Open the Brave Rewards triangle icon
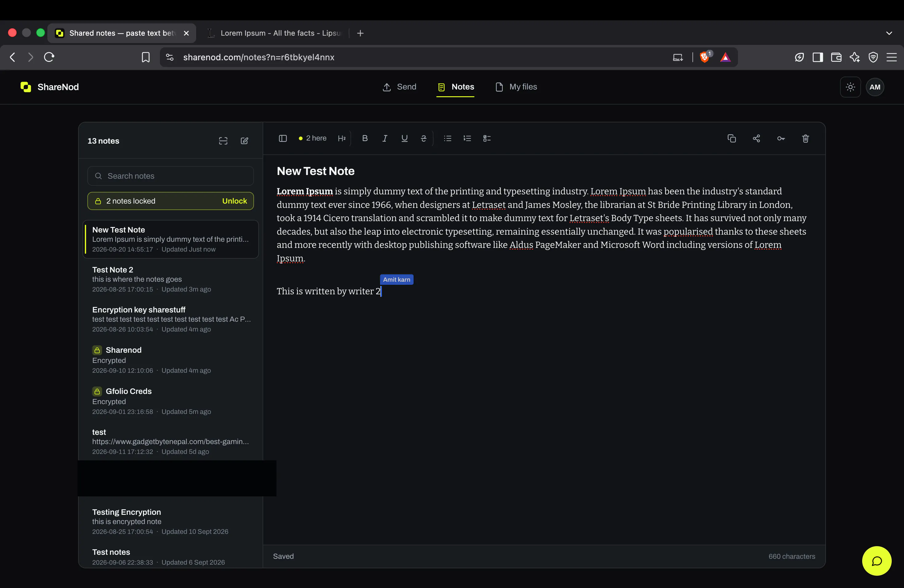 point(725,58)
